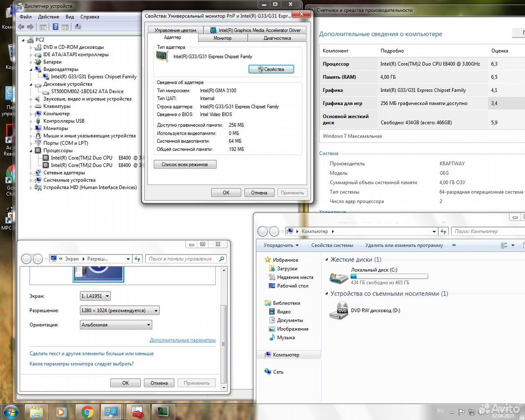Click Отмена in screen resolution window

(x=159, y=383)
